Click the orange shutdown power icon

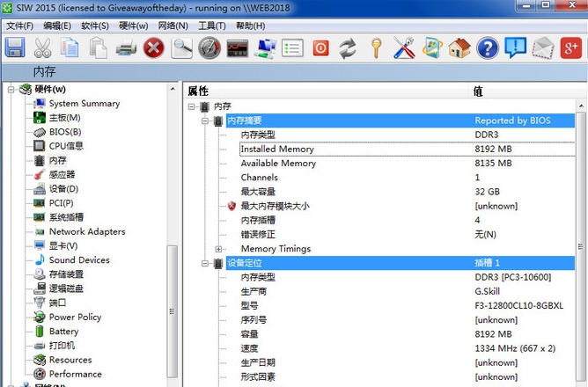320,48
